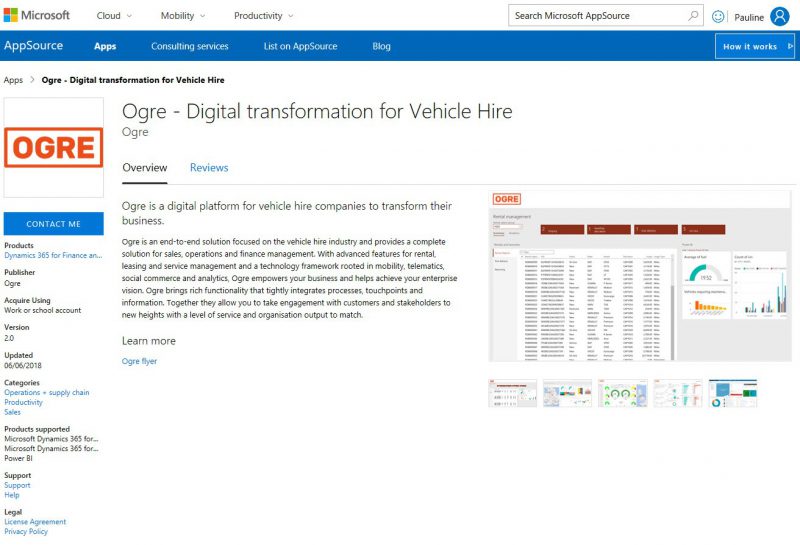Click the Learn more heading

pyautogui.click(x=148, y=341)
